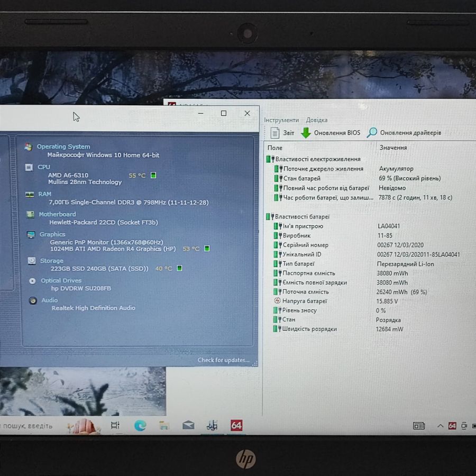Image resolution: width=476 pixels, height=476 pixels.
Task: Click the monitor icon beside Graphics
Action: tap(31, 235)
